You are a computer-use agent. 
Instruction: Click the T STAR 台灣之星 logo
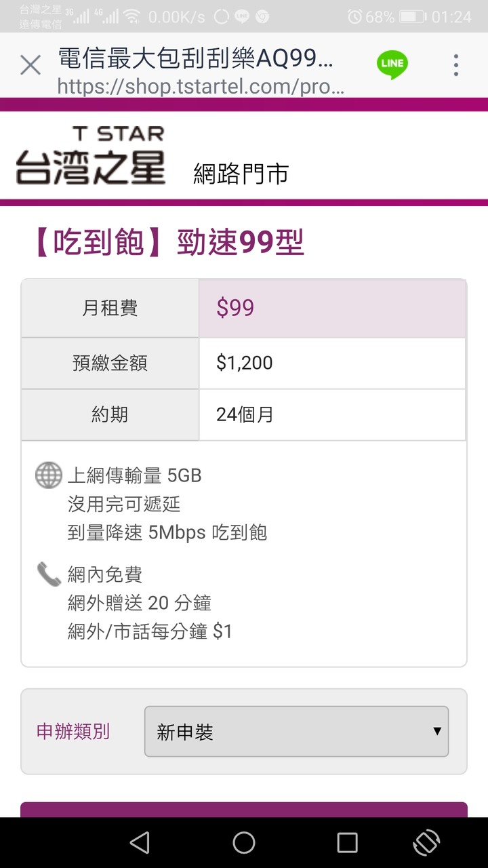coord(91,155)
